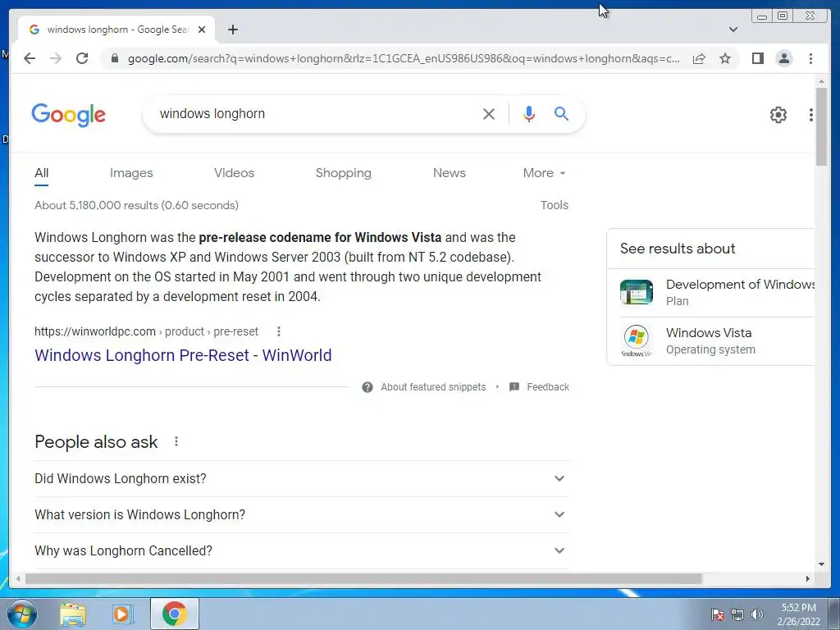Viewport: 840px width, 630px height.
Task: Open Google apps dots beside gear
Action: (x=810, y=115)
